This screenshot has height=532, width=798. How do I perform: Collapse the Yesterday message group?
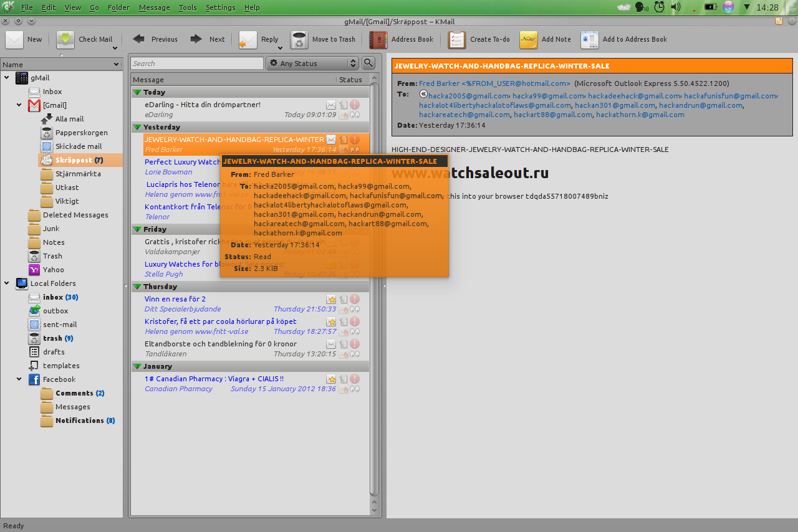(x=137, y=127)
